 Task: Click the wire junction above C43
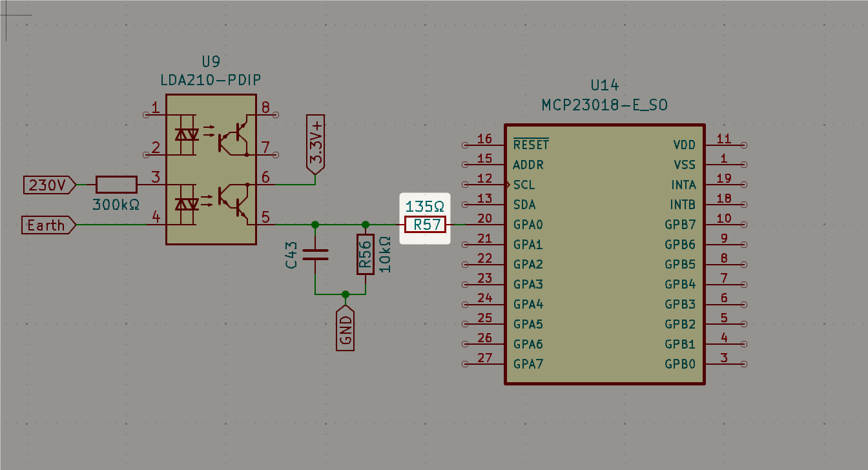tap(315, 225)
